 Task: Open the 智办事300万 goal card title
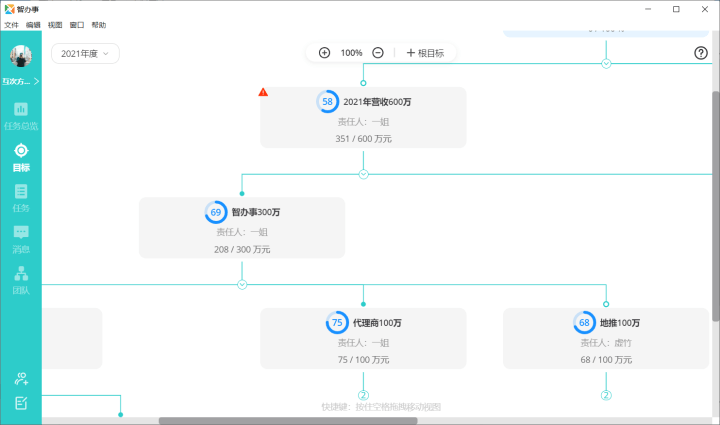pos(256,212)
